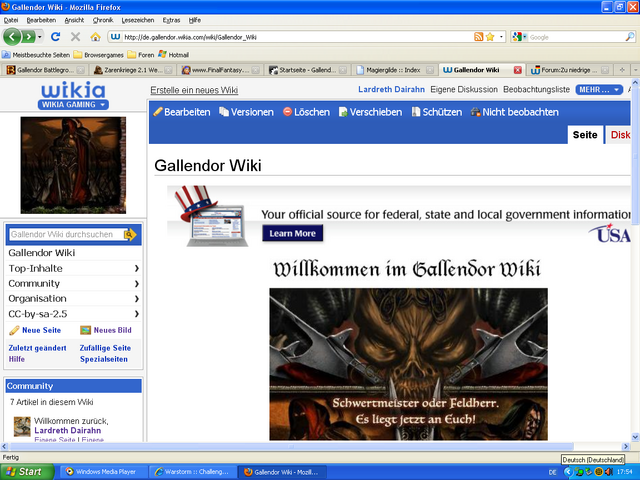640x480 pixels.
Task: Switch to Zarenkriege 2.1 tab
Action: [x=133, y=70]
